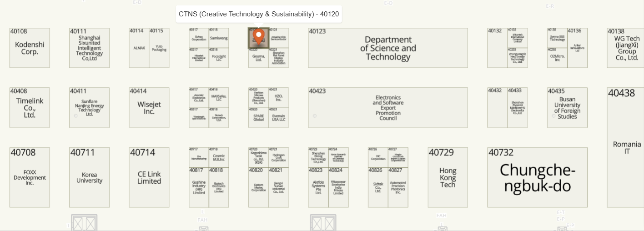Select empty booth 40132
644x231 pixels.
pyautogui.click(x=498, y=48)
